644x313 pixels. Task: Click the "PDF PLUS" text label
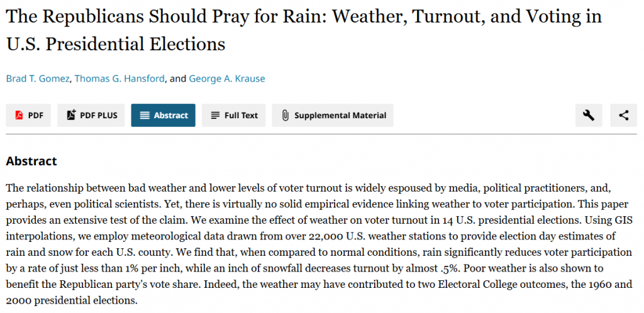(x=99, y=115)
